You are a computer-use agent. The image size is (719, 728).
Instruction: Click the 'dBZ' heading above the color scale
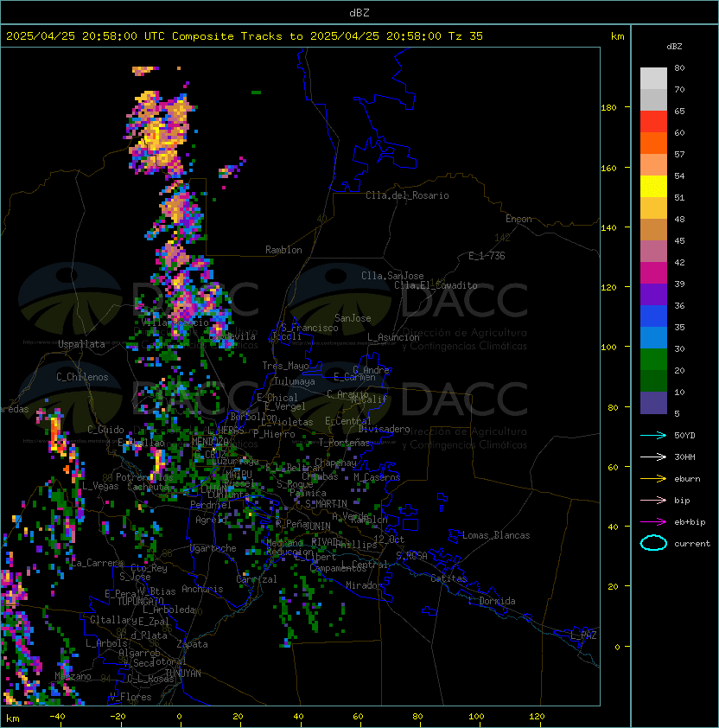[674, 47]
